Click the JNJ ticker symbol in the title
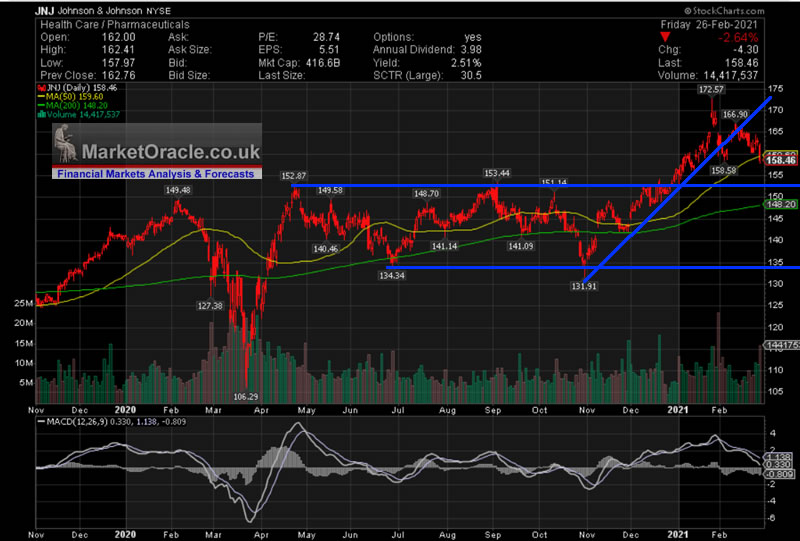 (x=44, y=11)
